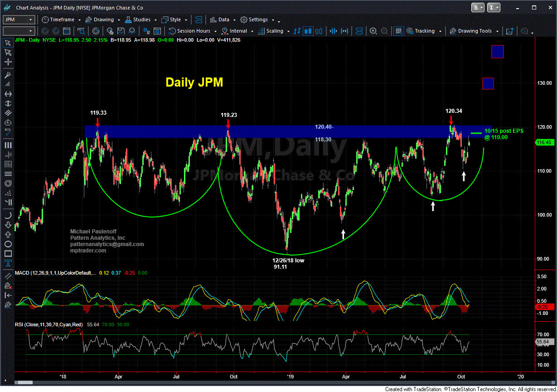The width and height of the screenshot is (557, 392).
Task: Select the blue resistance zone band
Action: (x=288, y=131)
